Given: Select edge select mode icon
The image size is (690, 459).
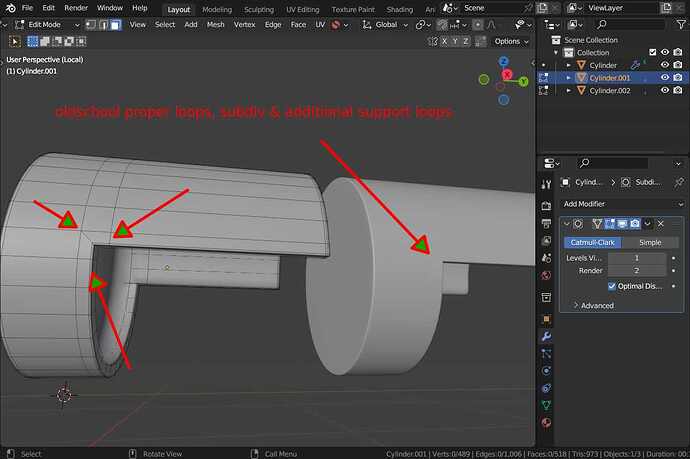Looking at the screenshot, I should tap(103, 25).
